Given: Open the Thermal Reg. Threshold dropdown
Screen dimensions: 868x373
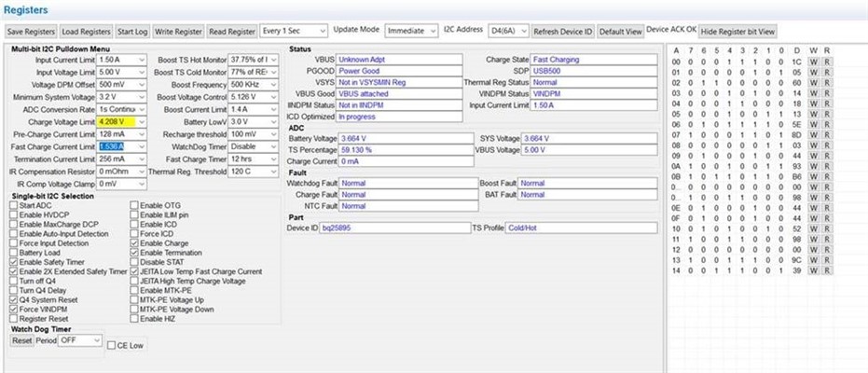Looking at the screenshot, I should [253, 172].
